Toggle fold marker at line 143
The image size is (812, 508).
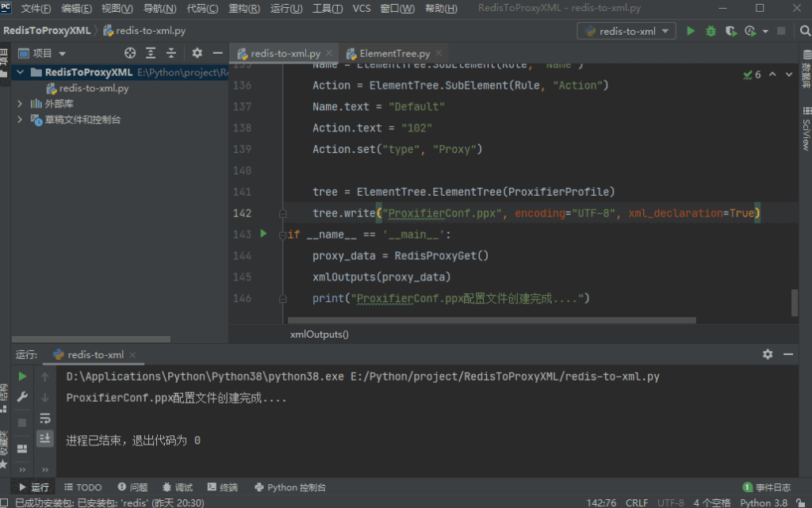coord(282,235)
